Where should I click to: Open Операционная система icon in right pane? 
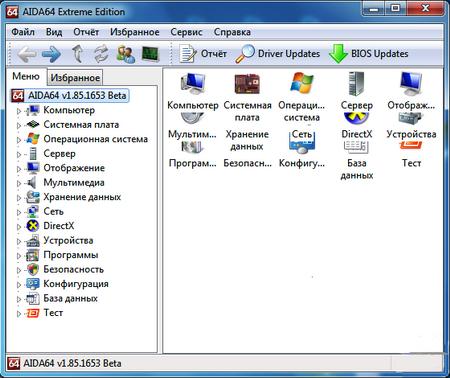302,97
